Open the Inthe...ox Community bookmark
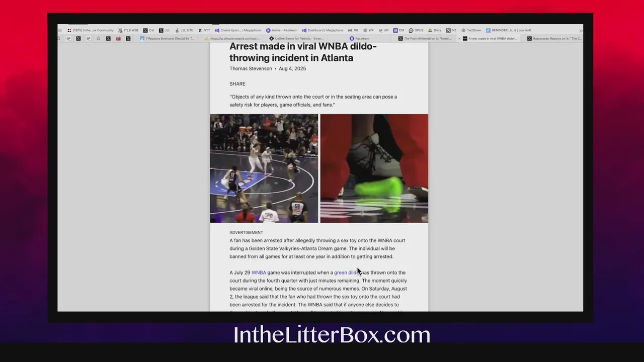 pyautogui.click(x=91, y=30)
